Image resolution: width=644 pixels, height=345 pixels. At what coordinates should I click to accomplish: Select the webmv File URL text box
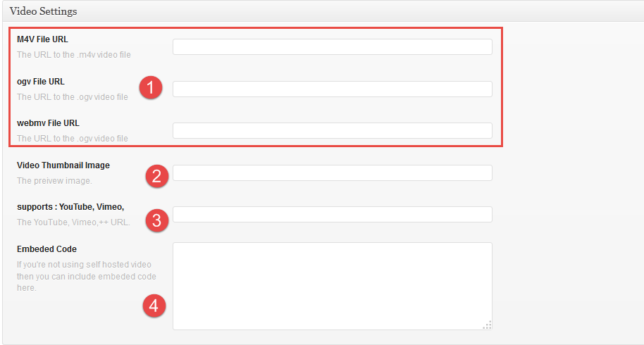click(332, 130)
